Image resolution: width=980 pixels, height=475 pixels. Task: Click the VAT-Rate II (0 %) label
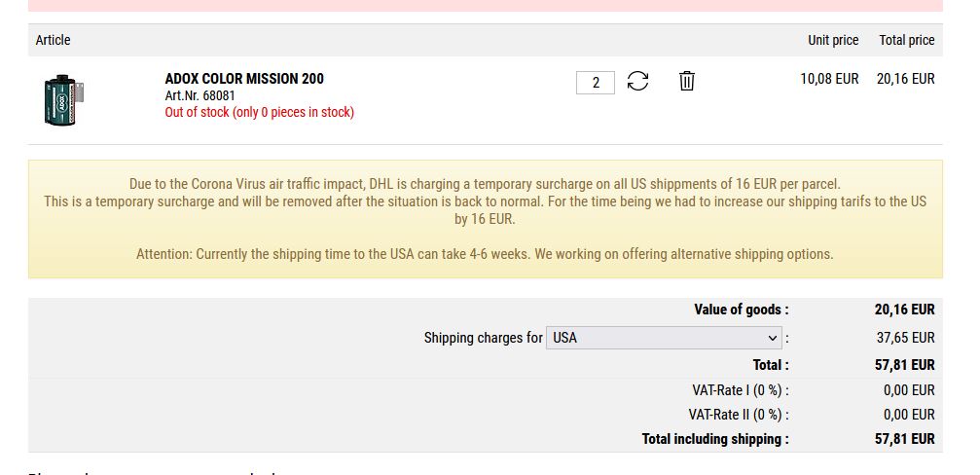(x=739, y=415)
